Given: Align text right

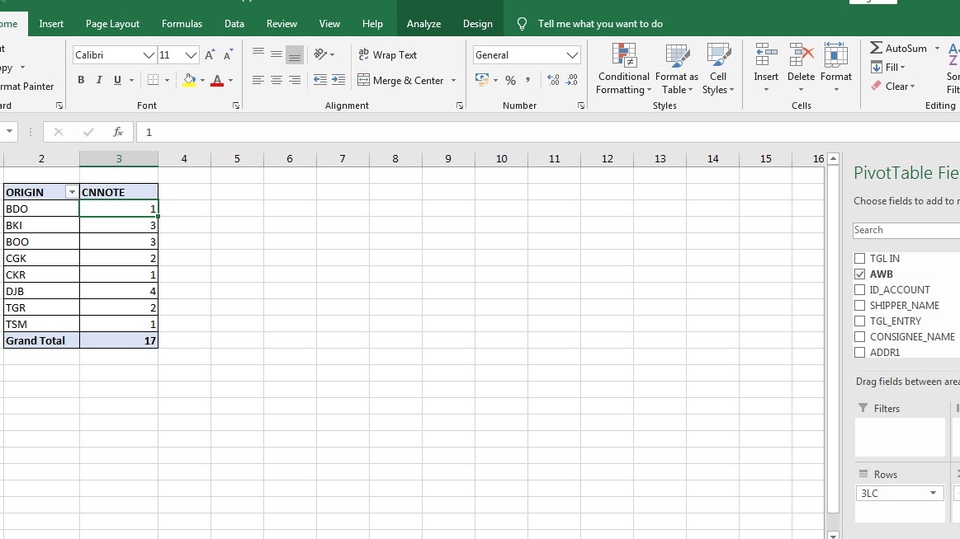Looking at the screenshot, I should [294, 80].
